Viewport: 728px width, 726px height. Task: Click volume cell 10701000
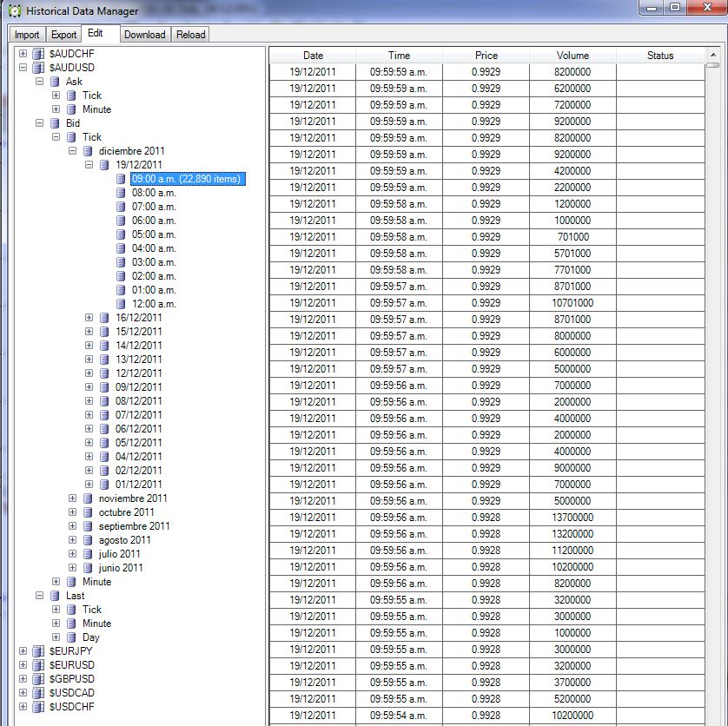point(572,303)
